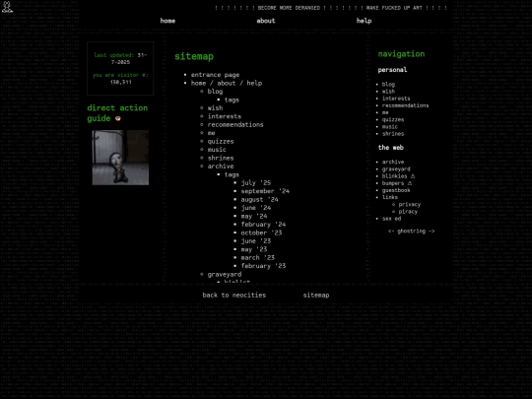Go to next ghostring site arrow
532x399 pixels.
(x=432, y=232)
